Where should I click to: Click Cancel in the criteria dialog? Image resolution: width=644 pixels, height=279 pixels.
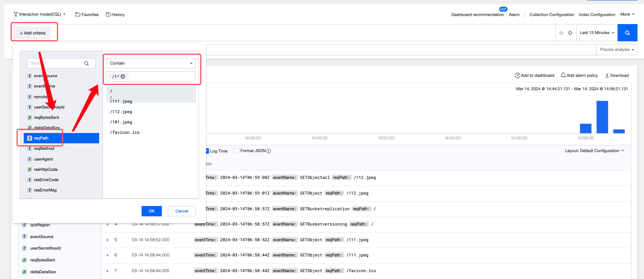[x=181, y=211]
